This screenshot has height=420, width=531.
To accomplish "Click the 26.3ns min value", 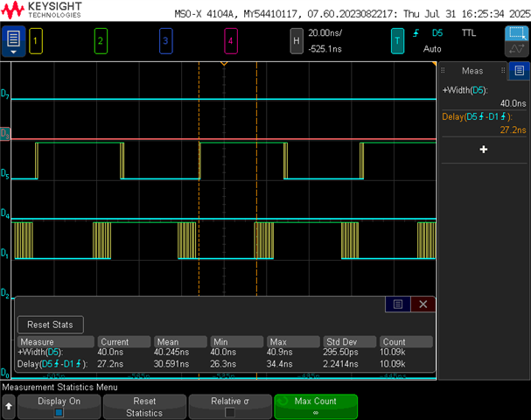I will point(223,364).
